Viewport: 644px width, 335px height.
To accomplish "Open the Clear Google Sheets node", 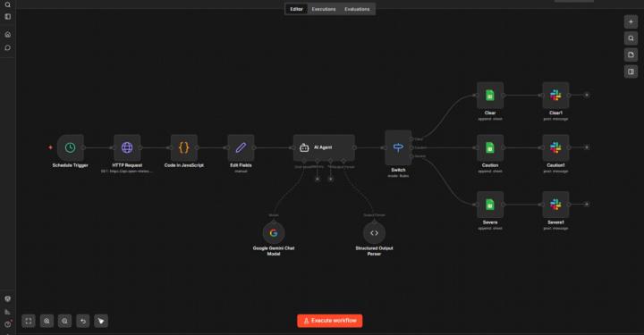I will point(490,95).
